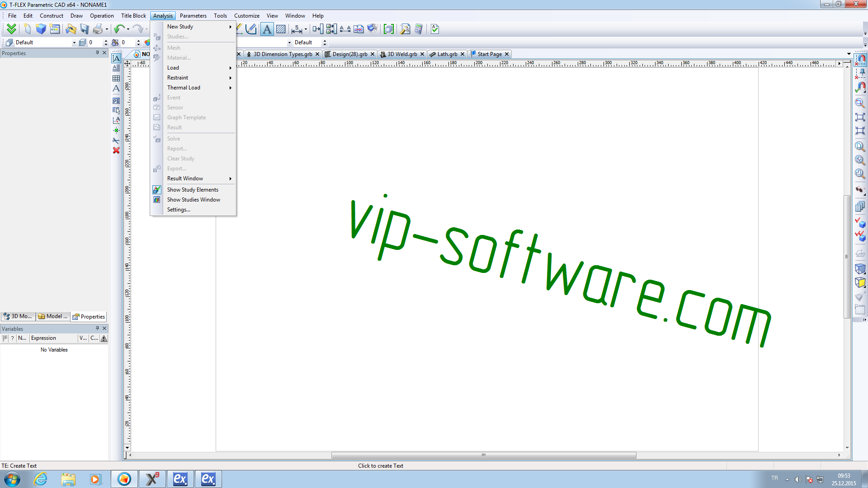Click the Print toolbar icon
Image resolution: width=868 pixels, height=488 pixels.
97,28
